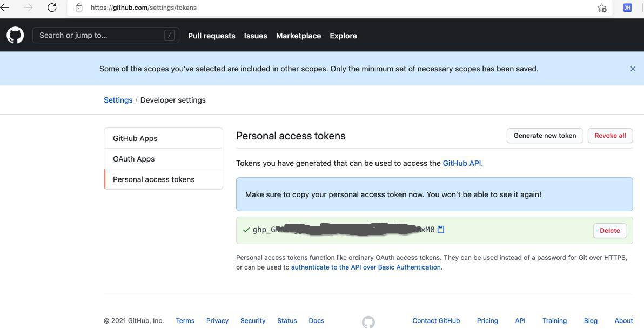This screenshot has height=329, width=644.
Task: Open Pull requests in top navigation
Action: tap(212, 36)
